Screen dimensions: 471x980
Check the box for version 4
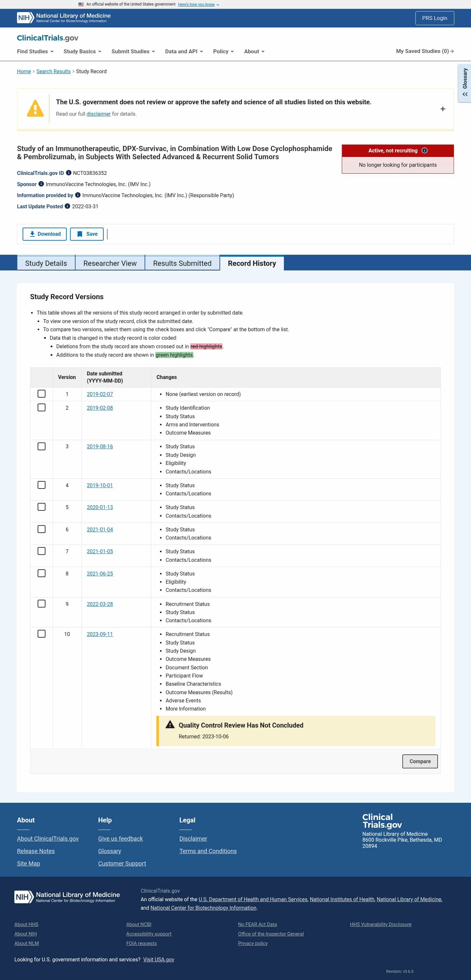pyautogui.click(x=42, y=485)
